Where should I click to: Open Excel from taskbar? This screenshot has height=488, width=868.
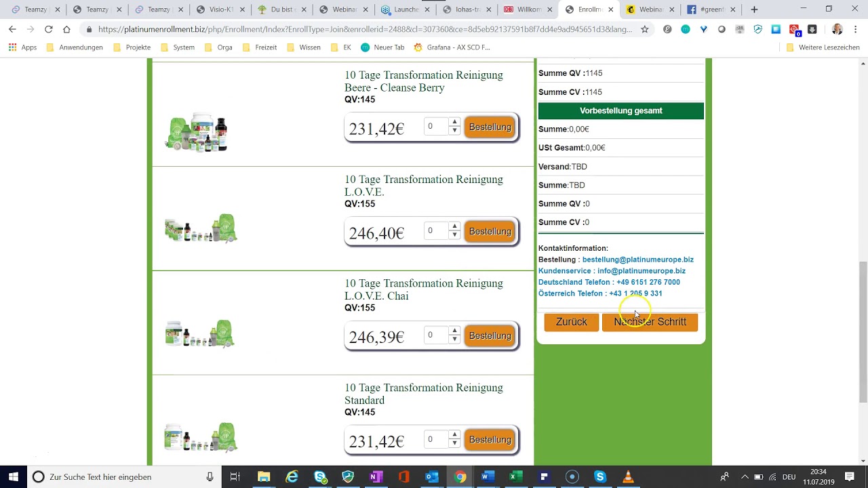tap(515, 476)
